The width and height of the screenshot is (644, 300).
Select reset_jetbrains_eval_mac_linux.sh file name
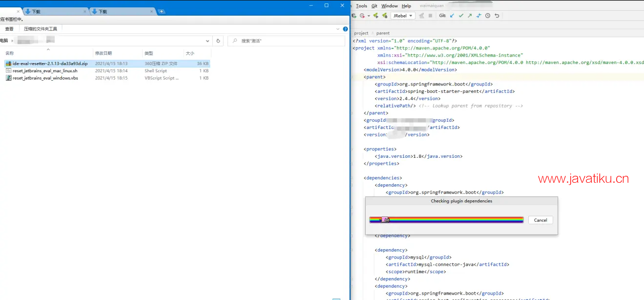tap(45, 71)
